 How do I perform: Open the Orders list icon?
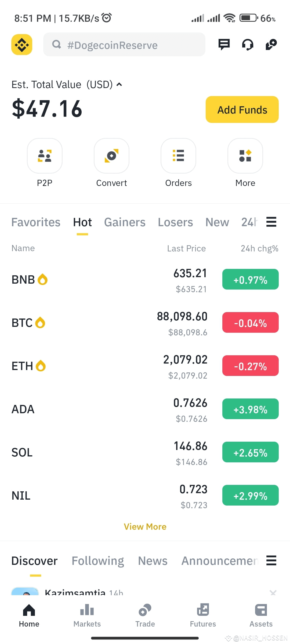click(x=178, y=156)
